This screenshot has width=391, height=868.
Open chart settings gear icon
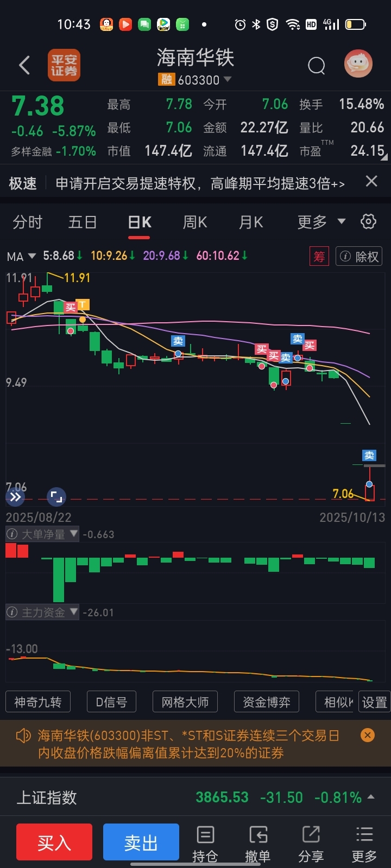[x=369, y=221]
